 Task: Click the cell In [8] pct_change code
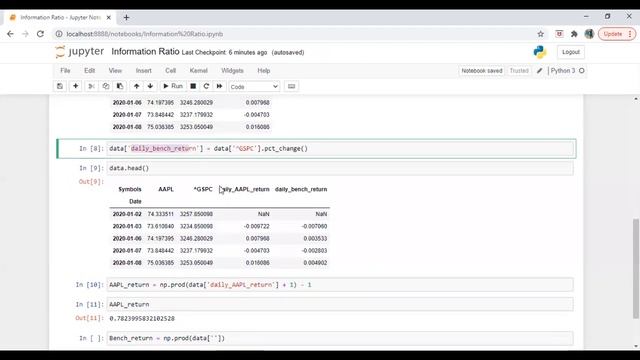[340, 149]
